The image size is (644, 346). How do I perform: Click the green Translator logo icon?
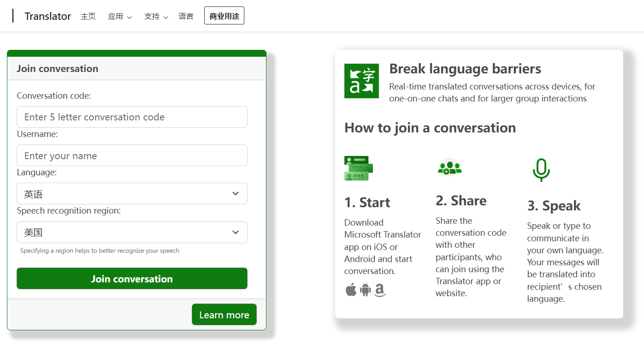pyautogui.click(x=361, y=81)
